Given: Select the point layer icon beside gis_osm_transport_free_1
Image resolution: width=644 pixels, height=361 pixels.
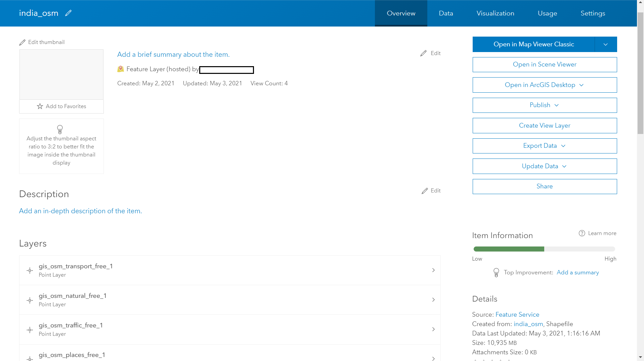Looking at the screenshot, I should 30,270.
